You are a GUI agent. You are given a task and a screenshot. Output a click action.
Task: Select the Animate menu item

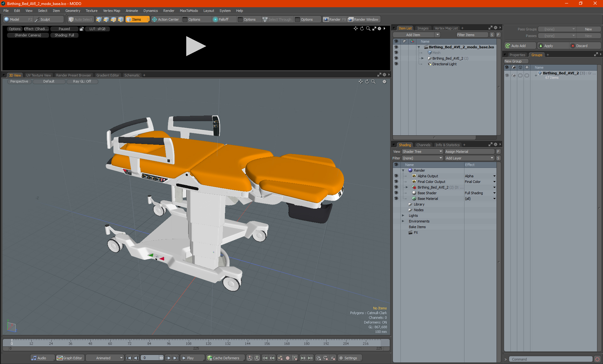point(131,11)
